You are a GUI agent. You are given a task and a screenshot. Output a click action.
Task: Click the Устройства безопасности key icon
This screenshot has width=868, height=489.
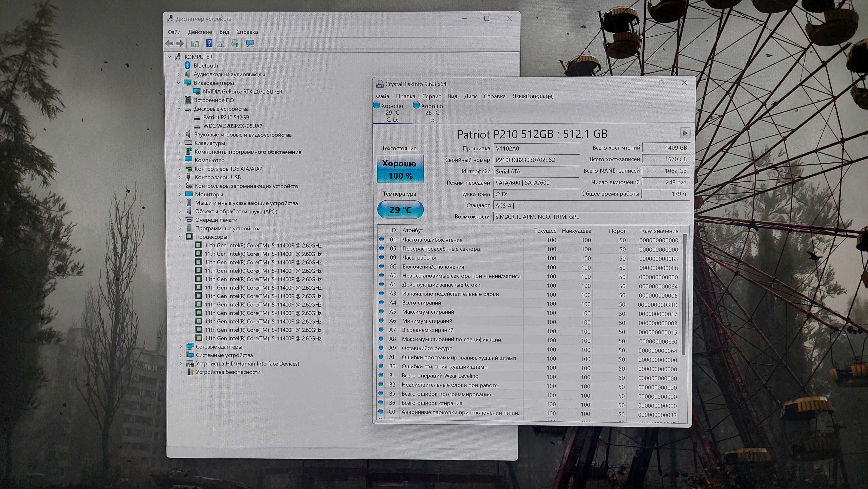pos(190,372)
